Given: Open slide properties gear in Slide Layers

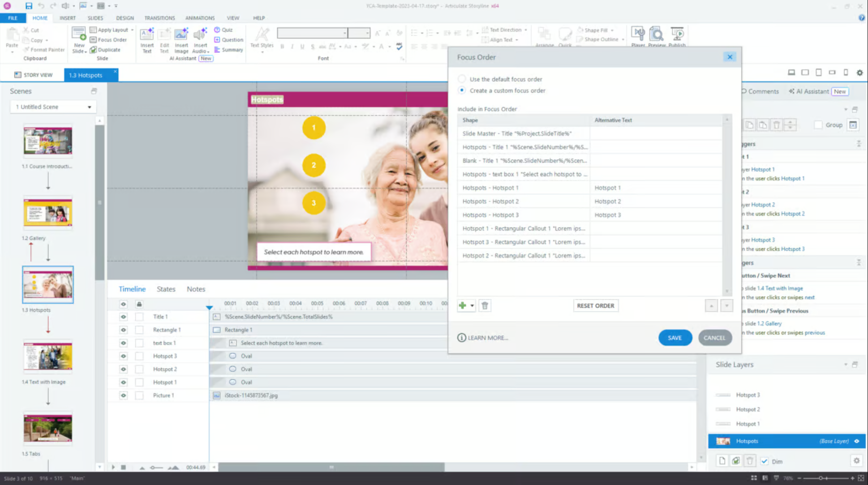Looking at the screenshot, I should (856, 461).
